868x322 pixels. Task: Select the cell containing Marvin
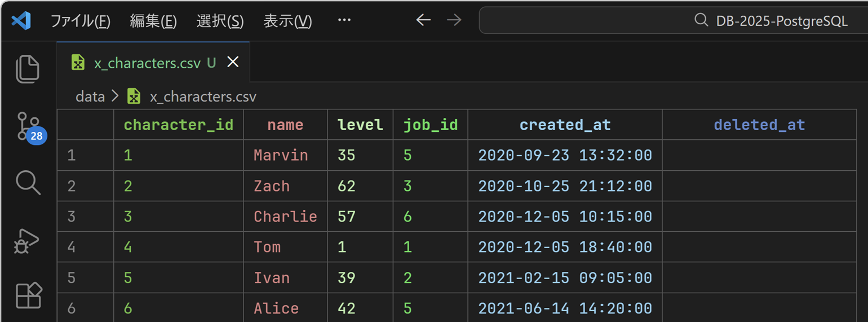(x=281, y=155)
